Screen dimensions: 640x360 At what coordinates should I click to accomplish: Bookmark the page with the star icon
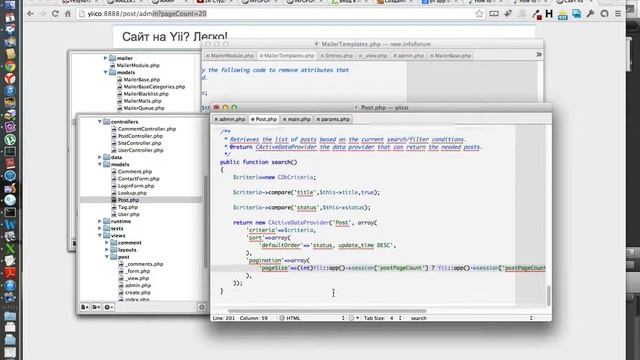[x=479, y=14]
